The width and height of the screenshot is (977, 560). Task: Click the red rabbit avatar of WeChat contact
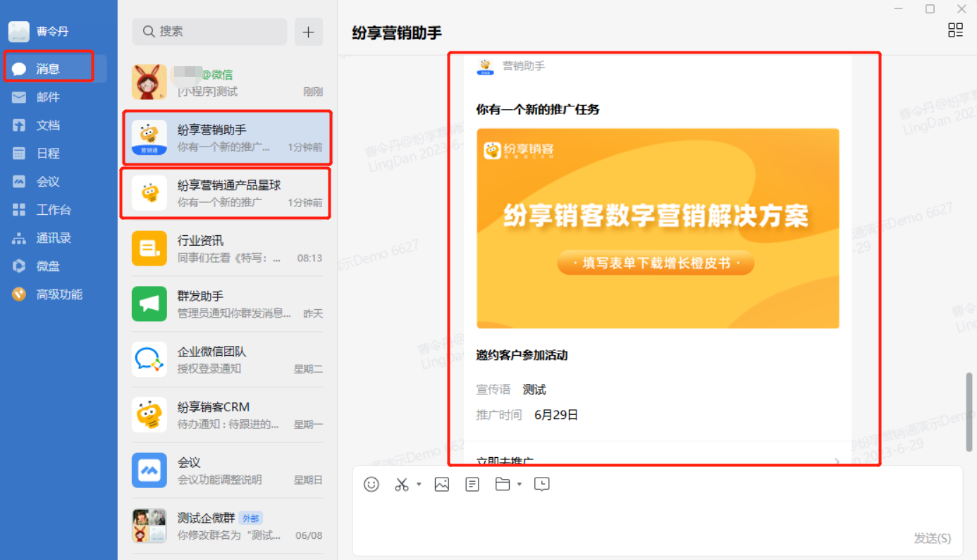pyautogui.click(x=149, y=82)
